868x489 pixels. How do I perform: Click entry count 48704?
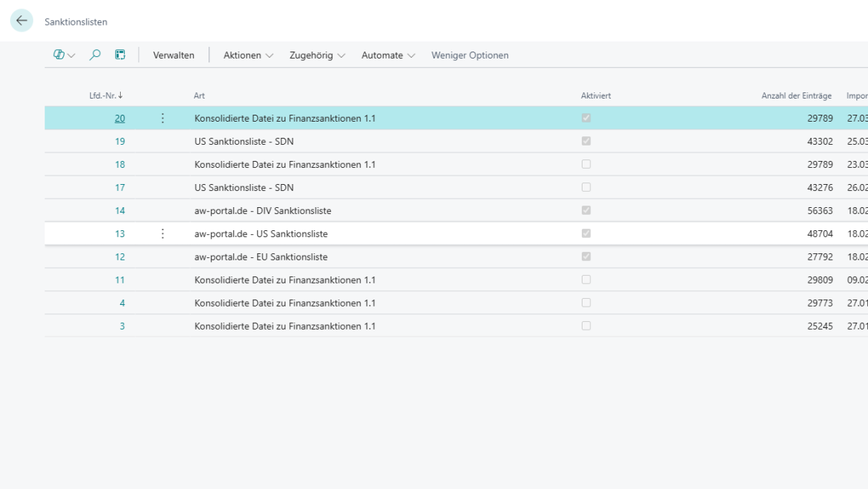[820, 233]
